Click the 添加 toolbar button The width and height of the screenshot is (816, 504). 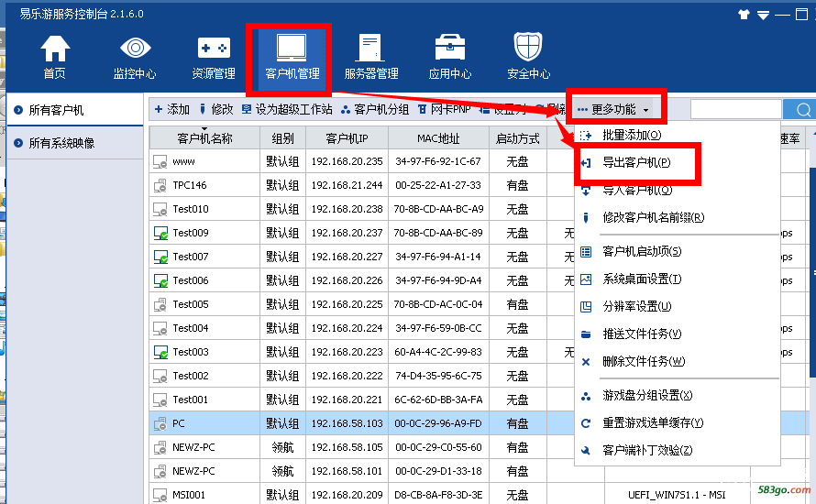point(172,109)
